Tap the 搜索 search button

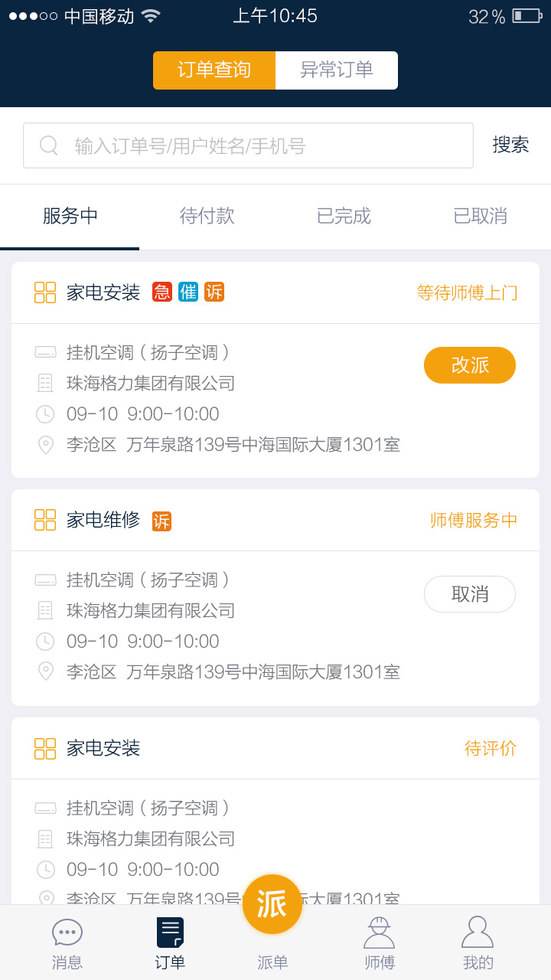510,145
